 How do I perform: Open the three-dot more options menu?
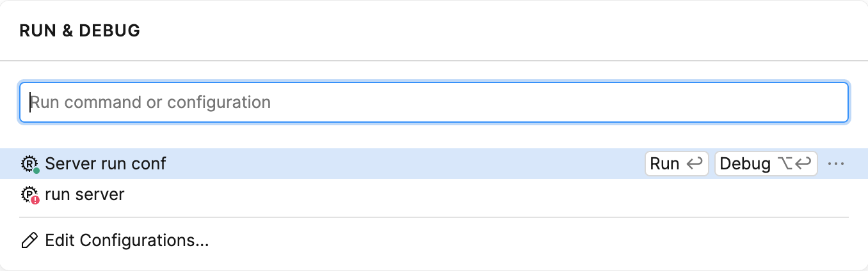pyautogui.click(x=836, y=164)
